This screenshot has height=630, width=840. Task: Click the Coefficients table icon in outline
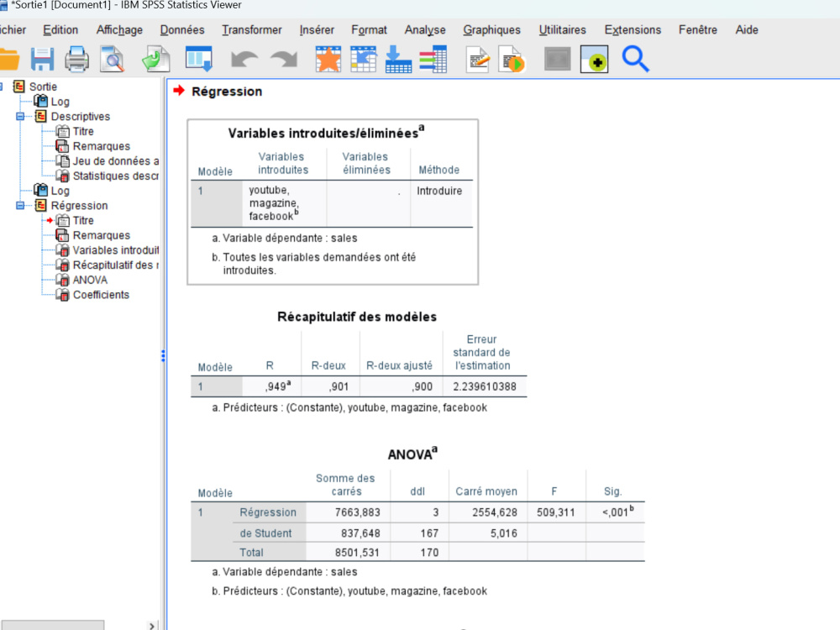point(63,295)
